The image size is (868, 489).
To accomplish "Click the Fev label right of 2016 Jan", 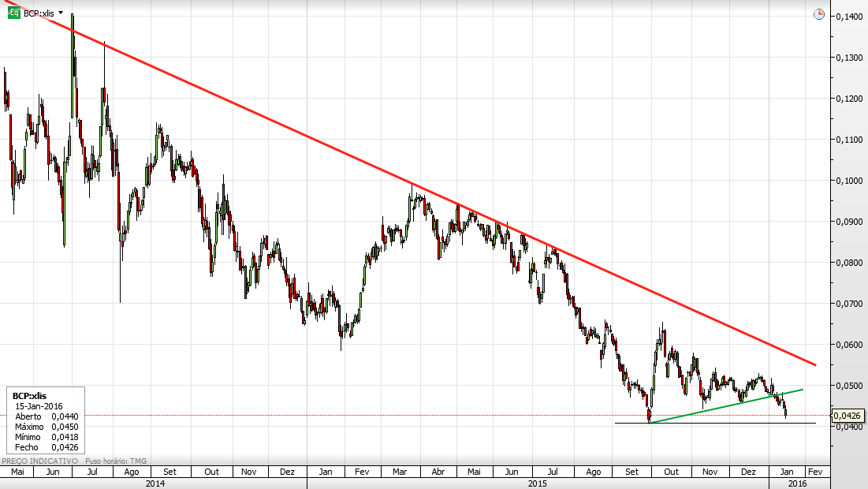I will [815, 472].
